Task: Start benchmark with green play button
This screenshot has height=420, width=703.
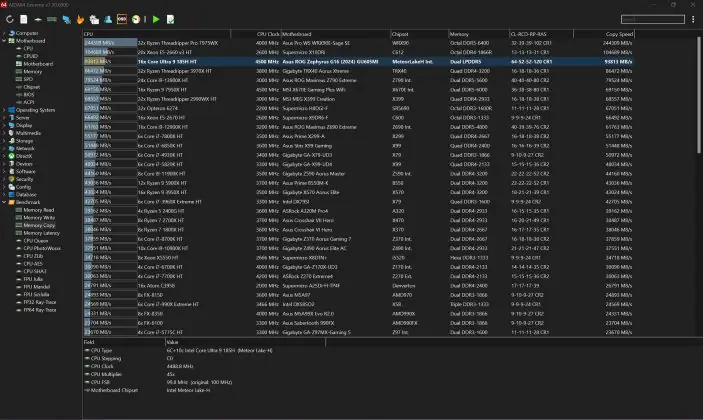Action: click(x=156, y=19)
